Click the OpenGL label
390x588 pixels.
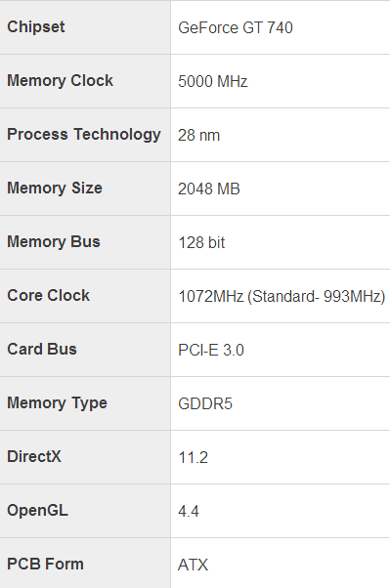37,510
